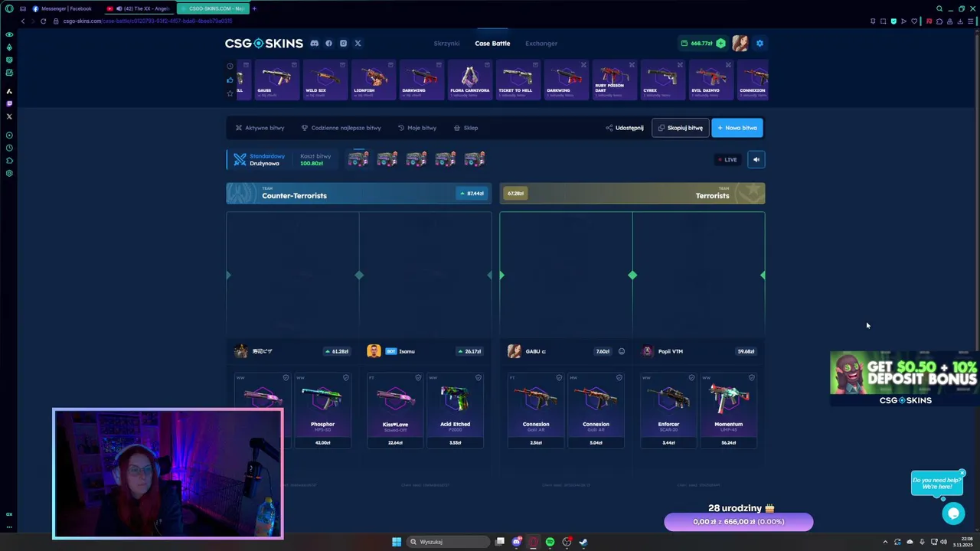Screen dimensions: 980x551
Task: Open the GABU player avatar
Action: (514, 351)
